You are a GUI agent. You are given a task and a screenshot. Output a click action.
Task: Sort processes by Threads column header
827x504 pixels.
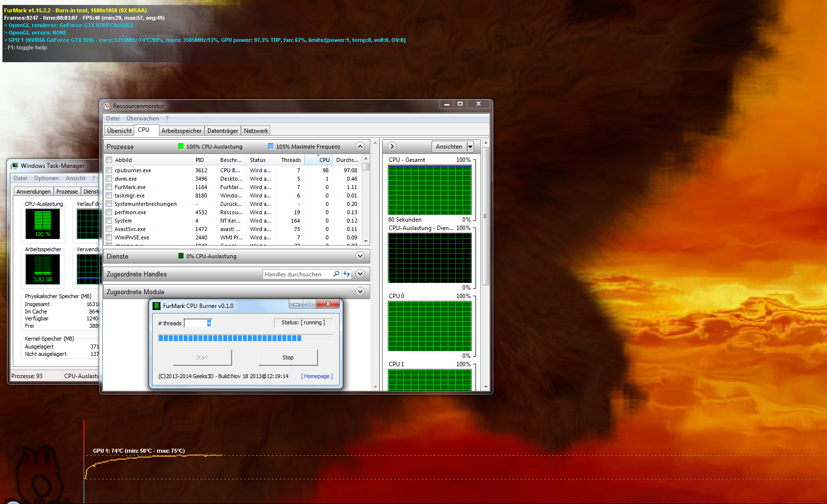[x=291, y=160]
